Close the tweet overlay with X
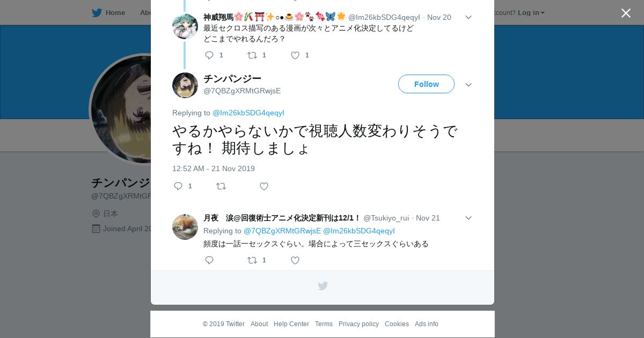 point(626,13)
